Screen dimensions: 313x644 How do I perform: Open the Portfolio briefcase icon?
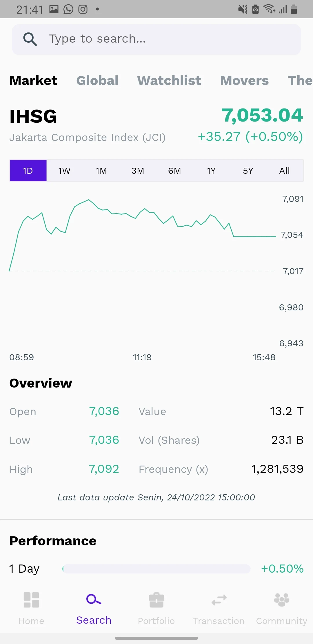(156, 600)
